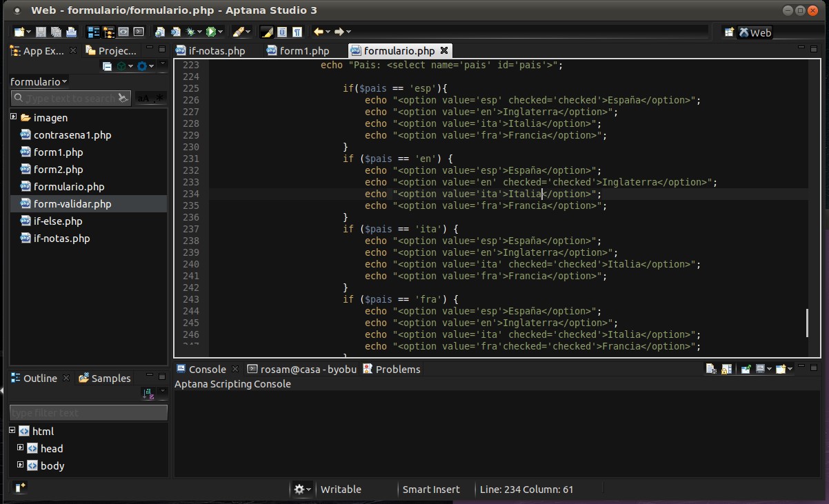
Task: Click the green Run button icon
Action: pyautogui.click(x=211, y=32)
